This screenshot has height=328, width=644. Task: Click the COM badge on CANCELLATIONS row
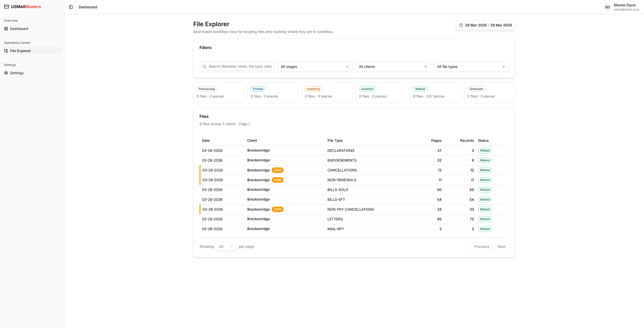(277, 170)
